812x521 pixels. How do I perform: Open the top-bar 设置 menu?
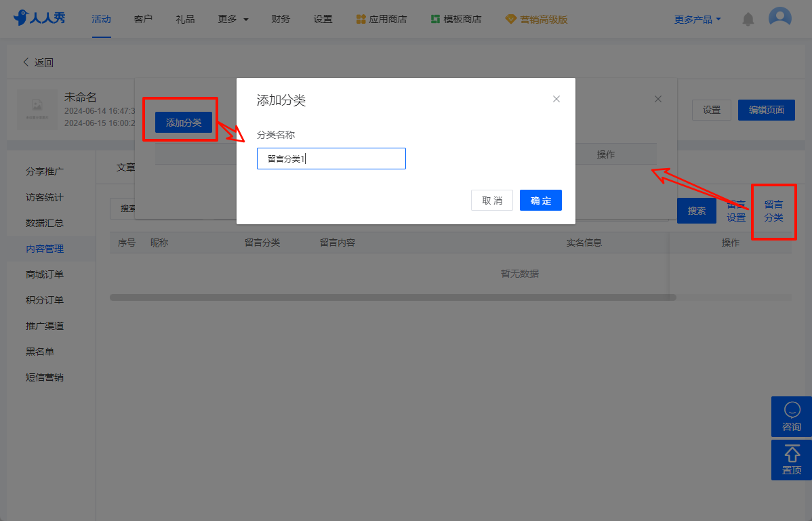click(x=323, y=19)
